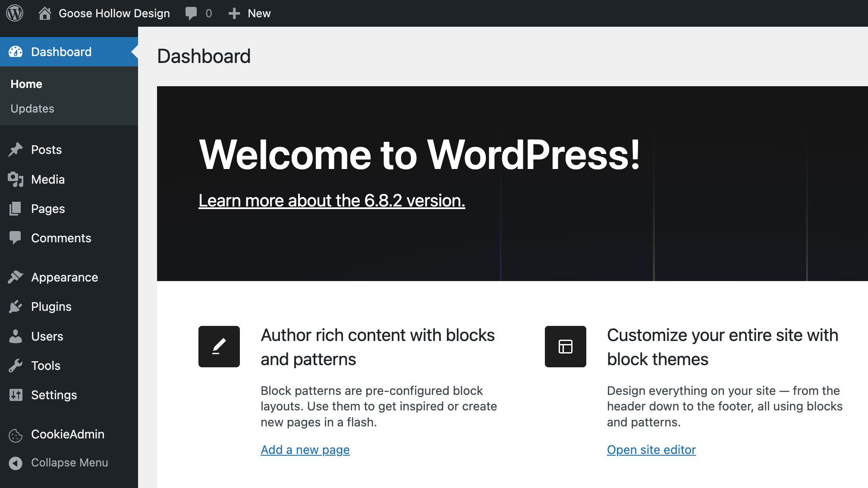Screen dimensions: 868x488
Task: Click the pencil edit icon tile
Action: [x=219, y=347]
